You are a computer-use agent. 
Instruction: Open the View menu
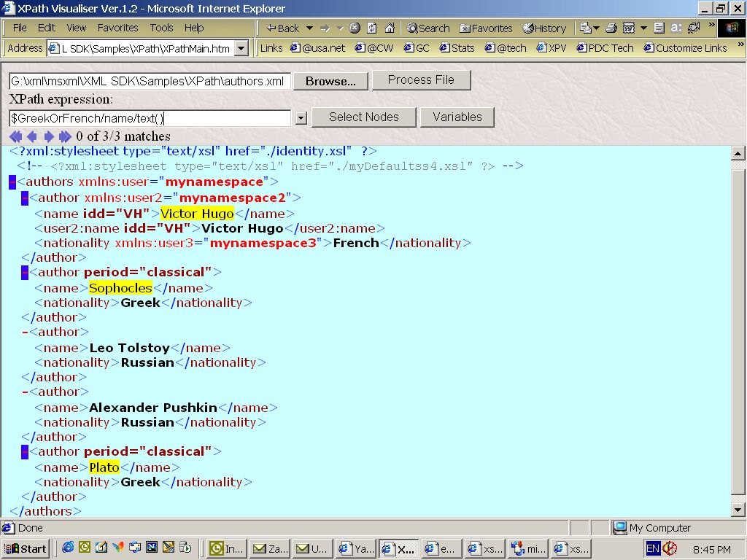click(76, 28)
